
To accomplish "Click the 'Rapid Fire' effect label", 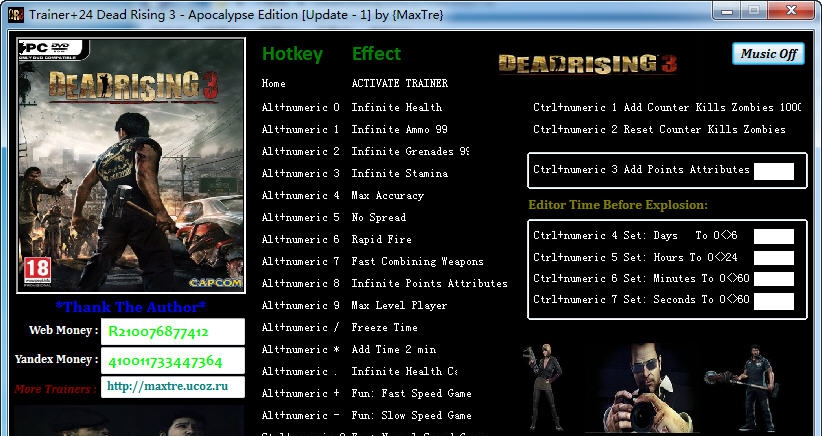I will pos(381,239).
